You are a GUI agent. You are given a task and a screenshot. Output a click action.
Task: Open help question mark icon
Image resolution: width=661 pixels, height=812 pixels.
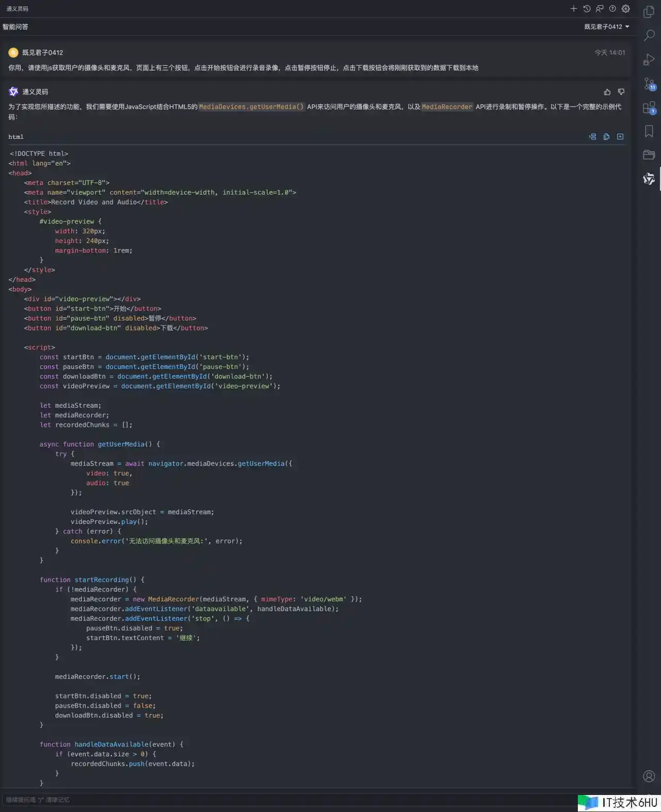(x=612, y=9)
